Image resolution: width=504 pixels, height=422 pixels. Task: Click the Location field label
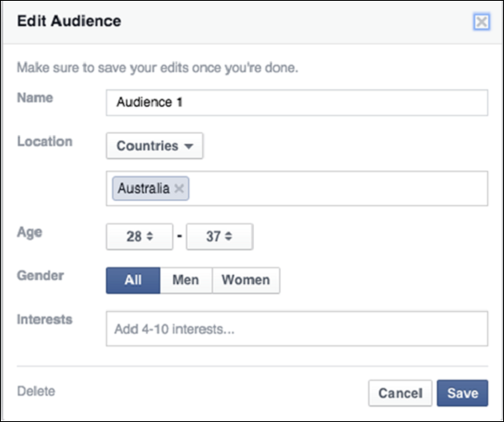pyautogui.click(x=45, y=141)
